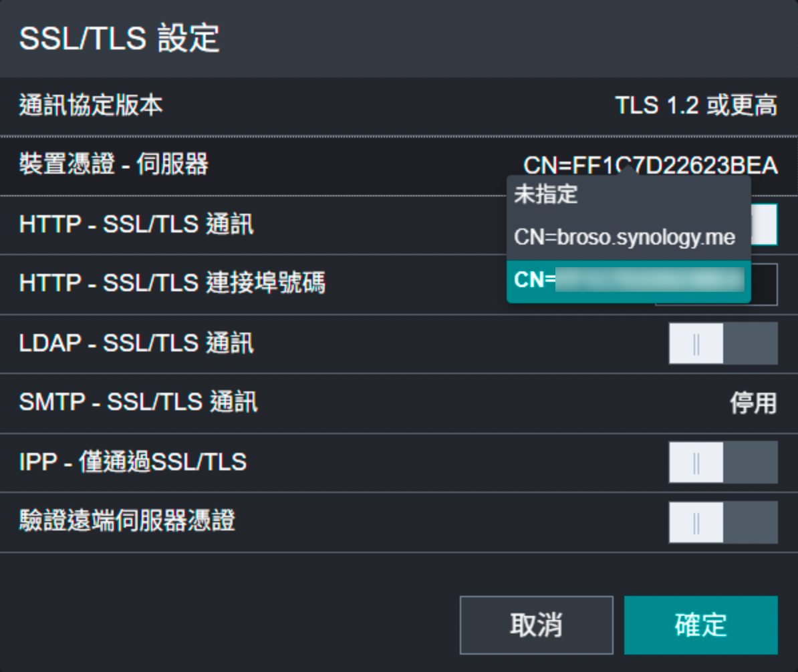Click the SMTP - SSL/TLS 通訊 label
This screenshot has height=672, width=798.
click(138, 403)
